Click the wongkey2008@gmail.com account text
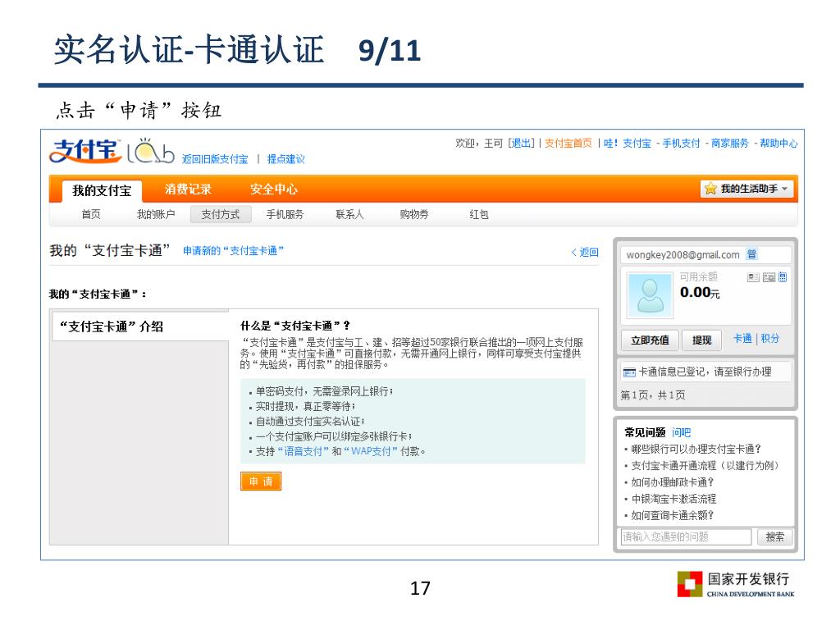The width and height of the screenshot is (840, 630). 682,255
